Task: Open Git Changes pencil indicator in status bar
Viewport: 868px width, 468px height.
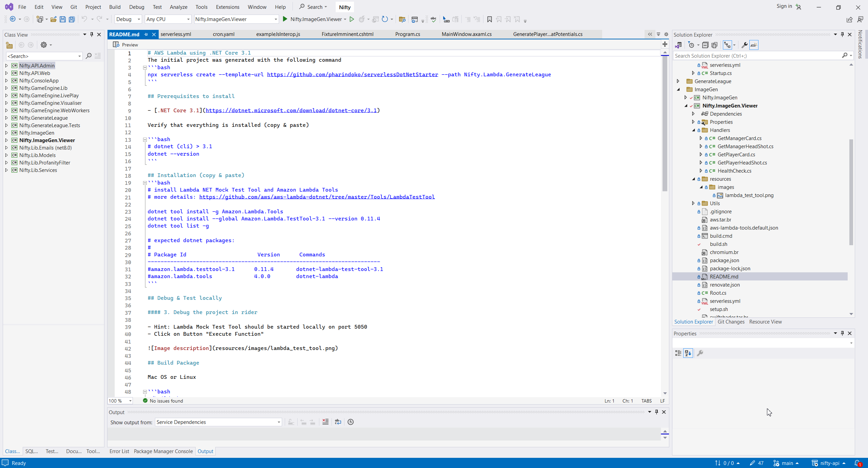Action: point(756,463)
